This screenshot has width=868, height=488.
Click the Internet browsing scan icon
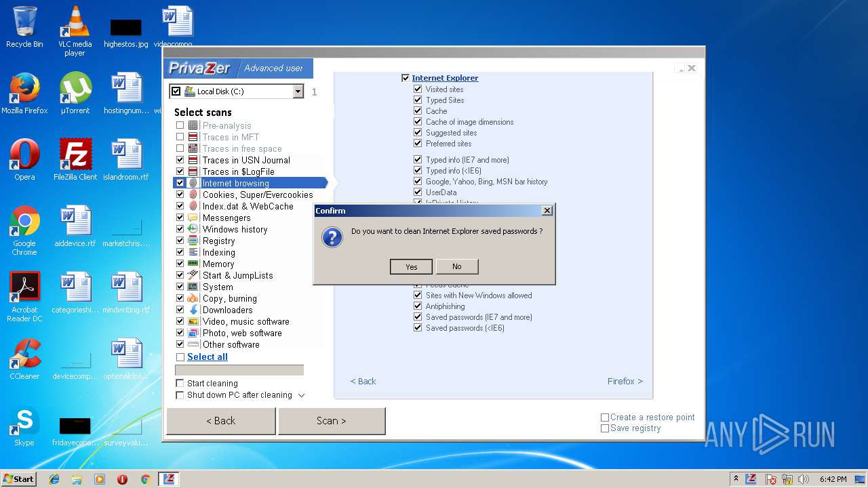193,183
